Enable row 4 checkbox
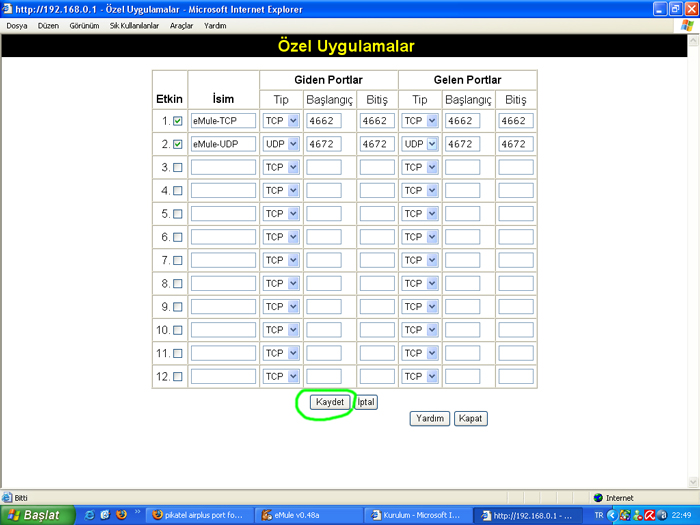The image size is (700, 525). [178, 191]
